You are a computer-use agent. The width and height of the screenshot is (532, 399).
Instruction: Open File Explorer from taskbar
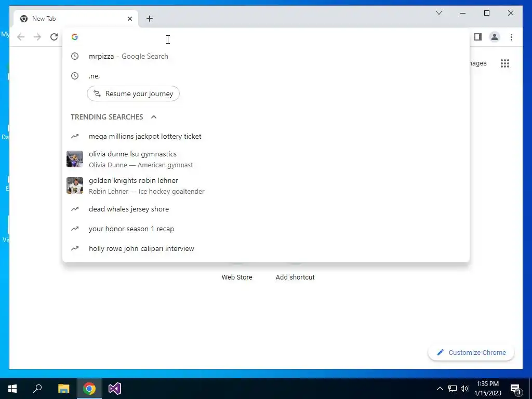coord(63,389)
